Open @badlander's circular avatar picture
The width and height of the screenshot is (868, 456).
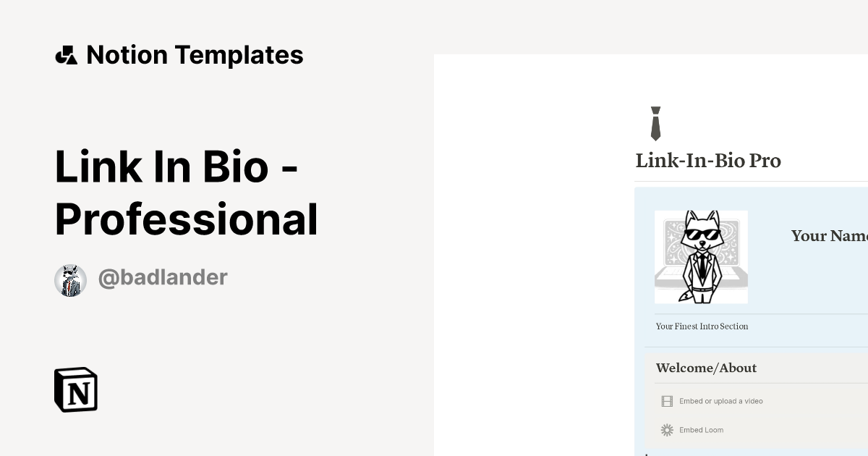(x=70, y=279)
